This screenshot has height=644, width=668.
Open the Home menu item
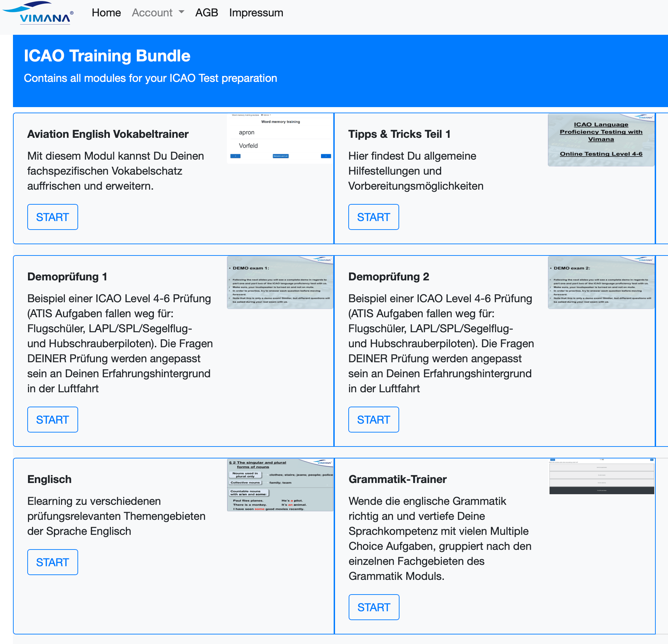pyautogui.click(x=106, y=13)
